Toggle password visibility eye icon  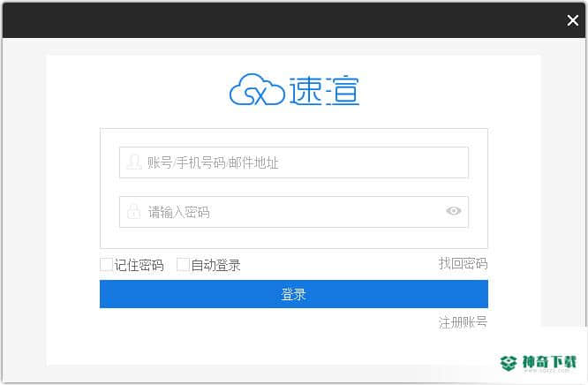(454, 211)
